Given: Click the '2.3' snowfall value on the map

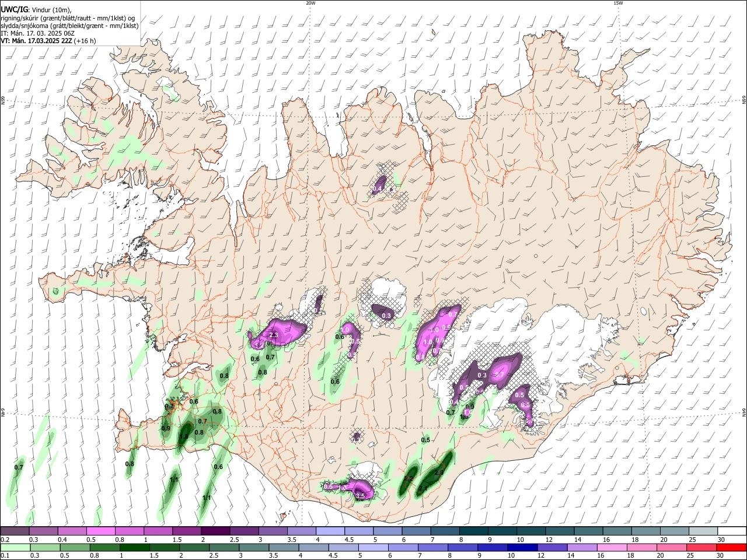Looking at the screenshot, I should click(x=274, y=335).
